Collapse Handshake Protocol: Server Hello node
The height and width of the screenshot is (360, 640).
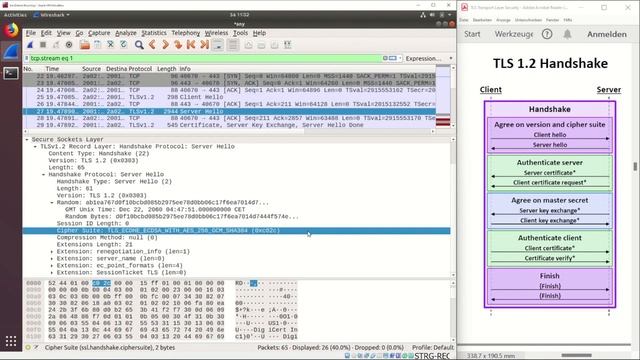(x=43, y=174)
